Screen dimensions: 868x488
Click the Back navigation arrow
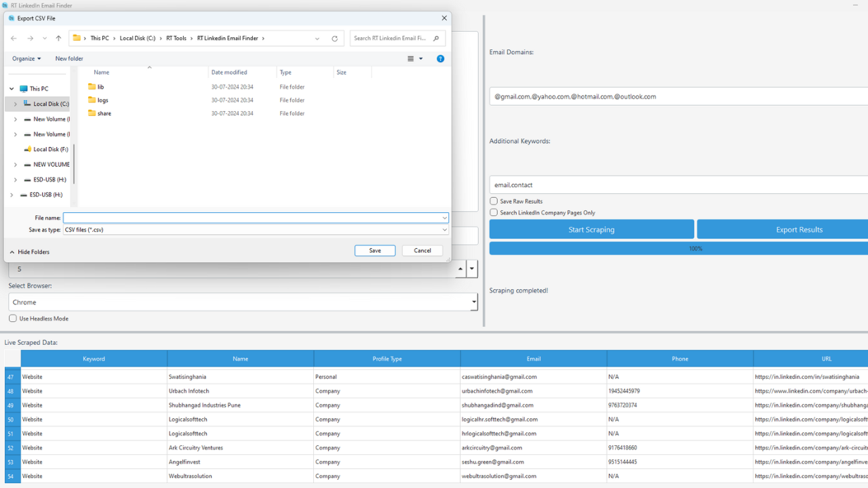click(x=14, y=39)
